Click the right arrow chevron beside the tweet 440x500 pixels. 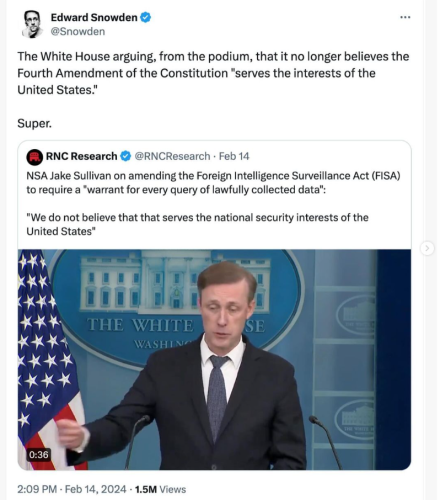coord(427,248)
